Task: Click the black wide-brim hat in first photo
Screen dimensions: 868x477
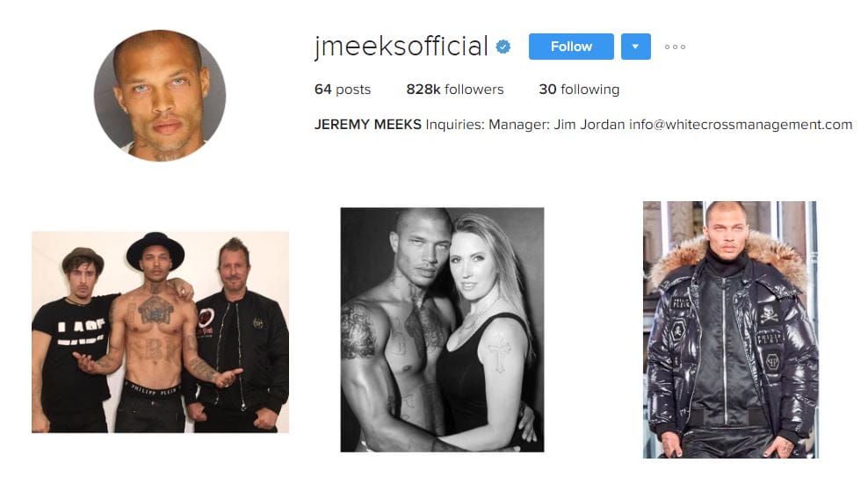Action: tap(156, 248)
